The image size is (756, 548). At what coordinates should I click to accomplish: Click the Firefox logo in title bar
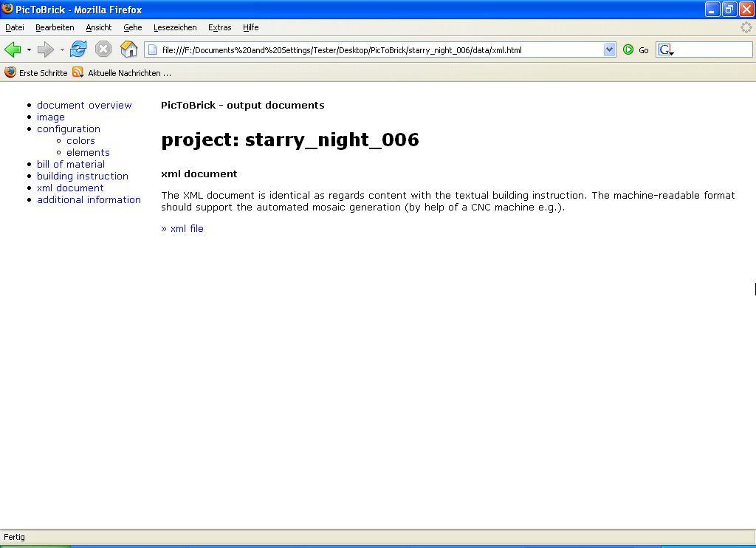pos(7,9)
